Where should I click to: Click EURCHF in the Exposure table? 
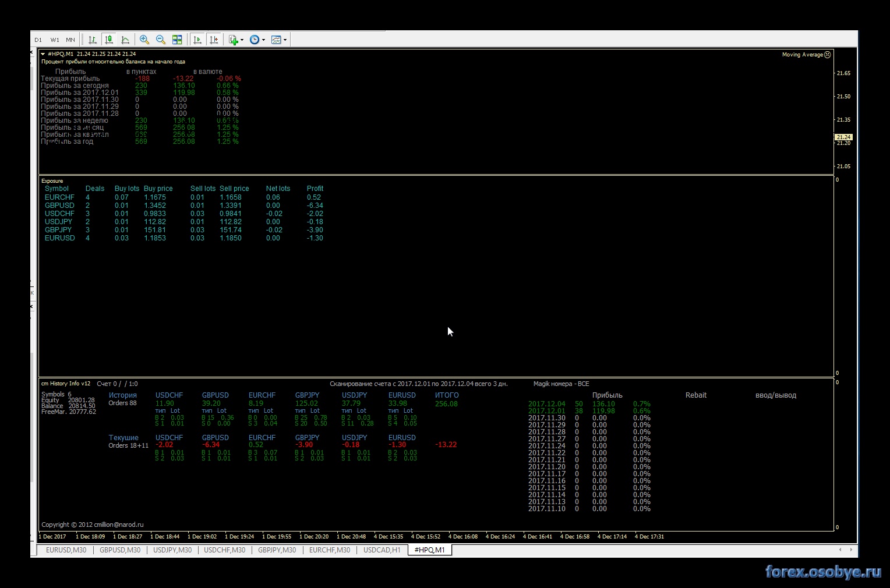[x=59, y=197]
